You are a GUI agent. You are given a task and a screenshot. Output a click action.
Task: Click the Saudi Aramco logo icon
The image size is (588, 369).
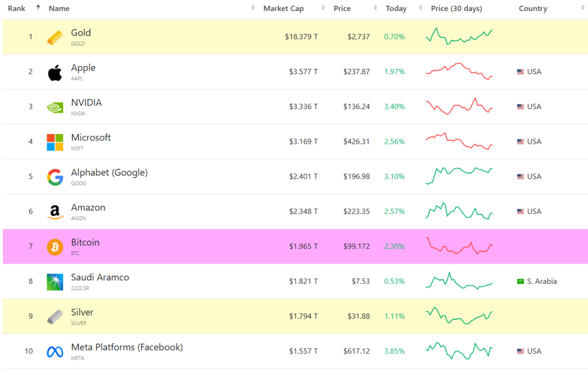[55, 282]
